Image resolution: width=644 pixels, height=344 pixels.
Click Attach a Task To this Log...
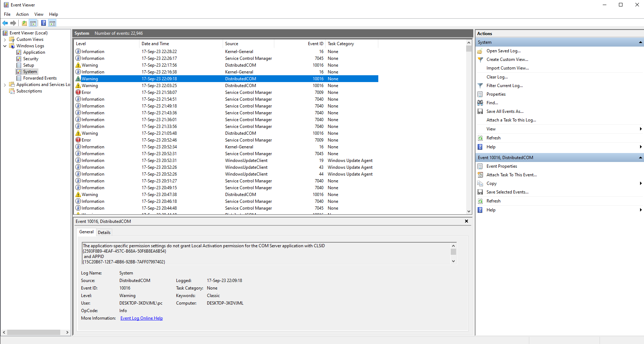511,120
